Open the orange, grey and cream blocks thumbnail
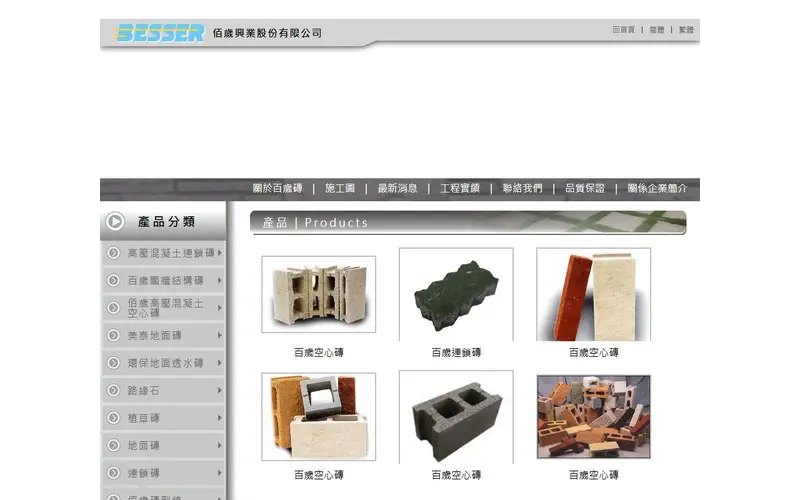The height and width of the screenshot is (500, 800). coord(319,417)
